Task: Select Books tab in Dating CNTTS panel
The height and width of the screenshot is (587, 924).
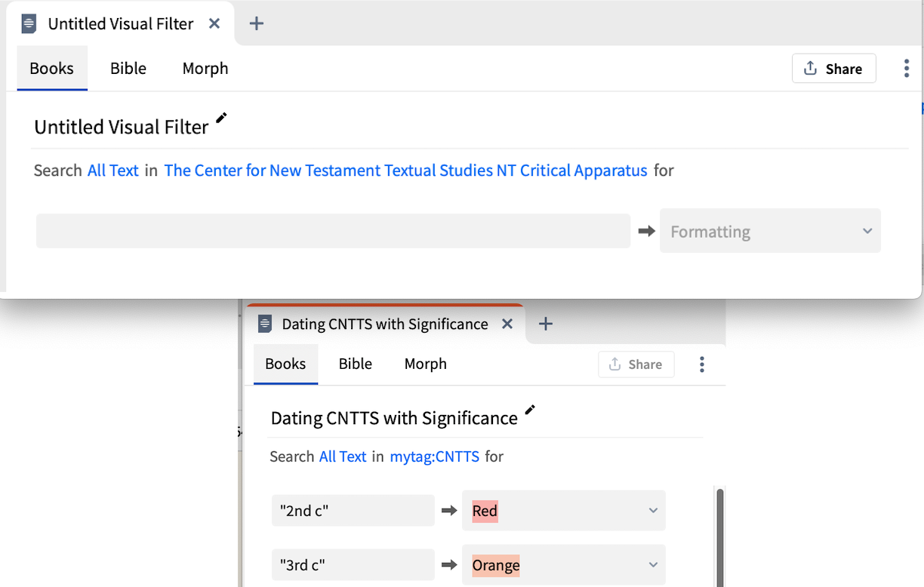Action: coord(285,364)
